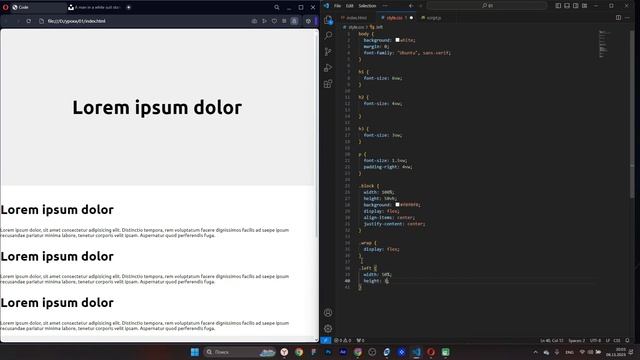Click the editor minimap preview

coord(603,44)
